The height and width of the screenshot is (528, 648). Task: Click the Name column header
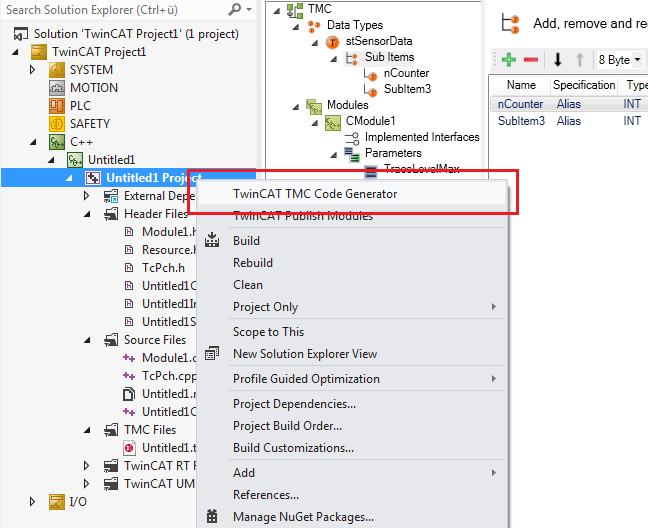click(x=521, y=85)
